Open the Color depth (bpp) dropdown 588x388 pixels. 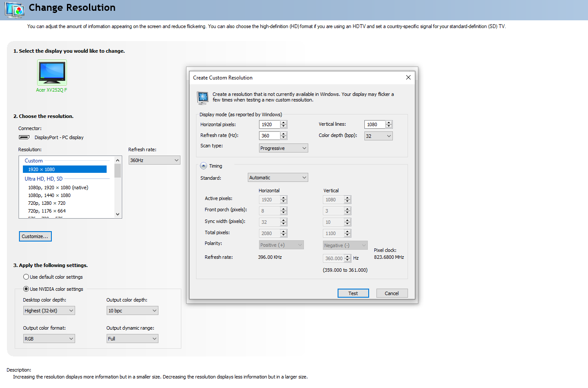(378, 136)
